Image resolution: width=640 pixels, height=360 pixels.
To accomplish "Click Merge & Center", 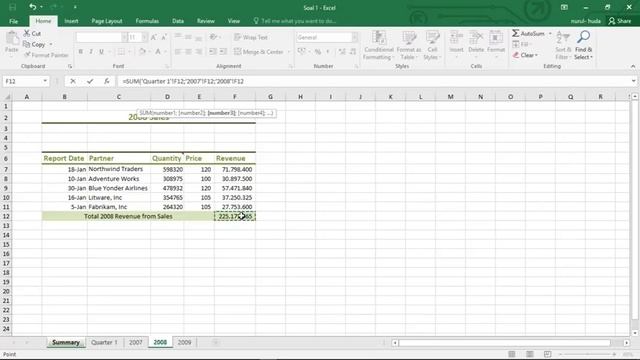I will 259,52.
